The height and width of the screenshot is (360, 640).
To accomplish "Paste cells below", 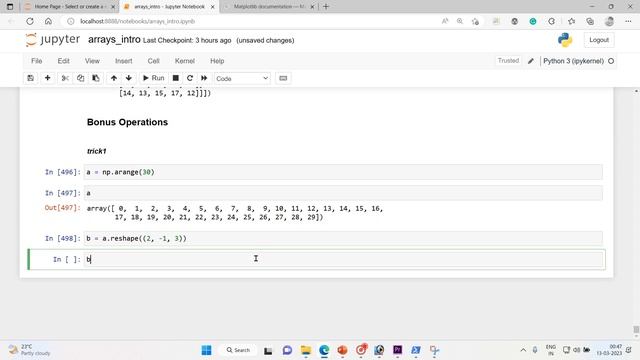I will [96, 78].
